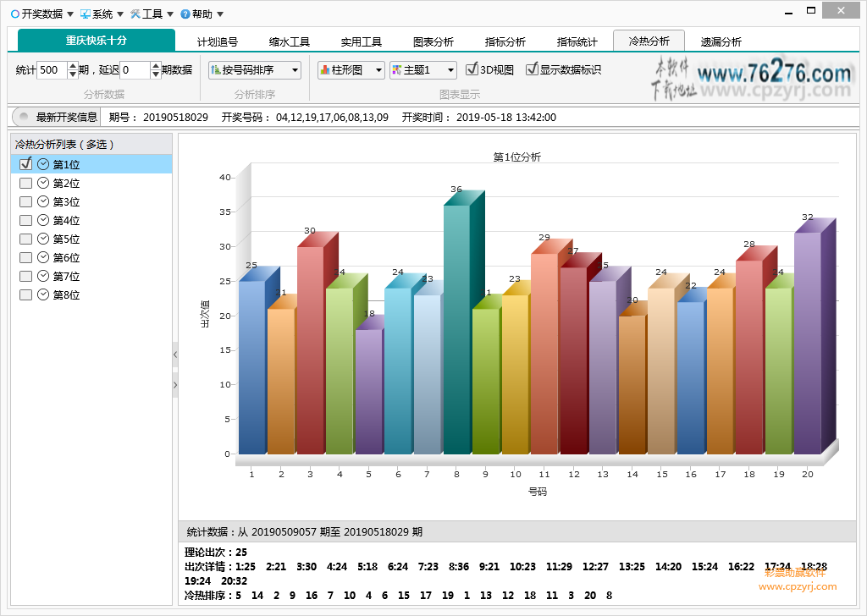Screen dimensions: 867x616
Task: Click the 统计 period count input field
Action: (52, 69)
